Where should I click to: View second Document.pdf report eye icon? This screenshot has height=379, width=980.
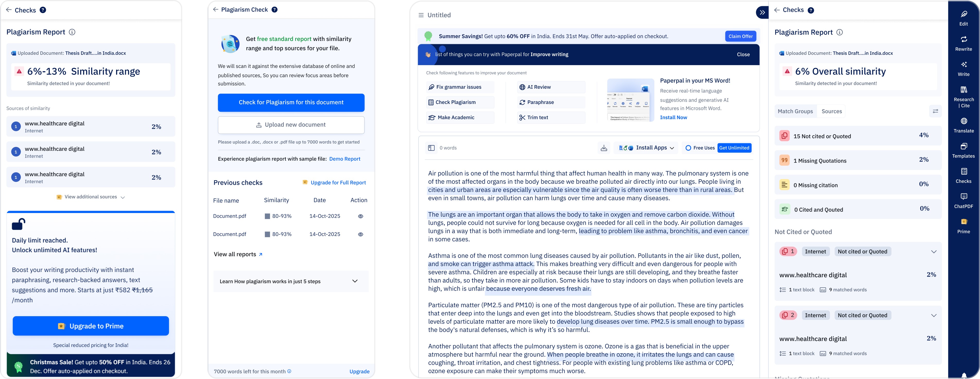(x=360, y=235)
